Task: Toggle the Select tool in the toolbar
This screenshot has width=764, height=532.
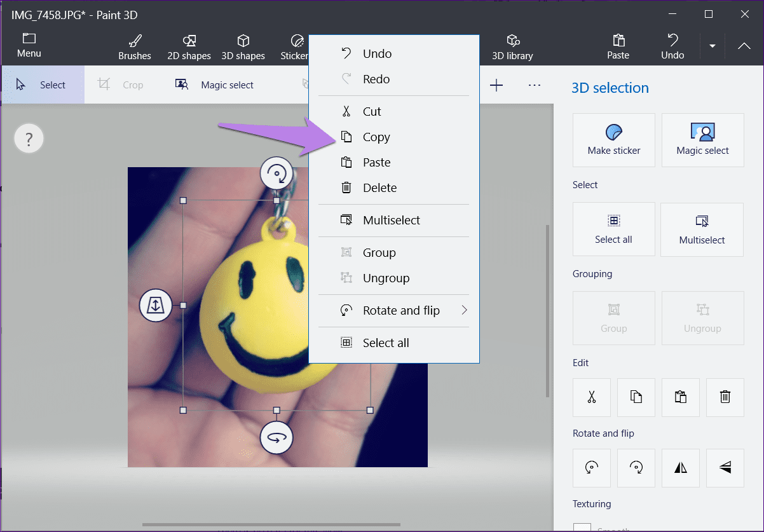Action: (42, 85)
